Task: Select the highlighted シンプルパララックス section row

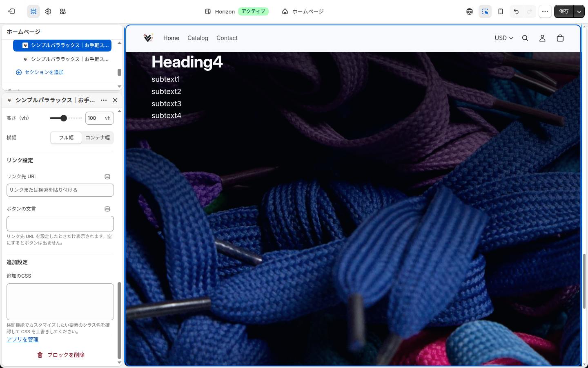Action: (62, 45)
